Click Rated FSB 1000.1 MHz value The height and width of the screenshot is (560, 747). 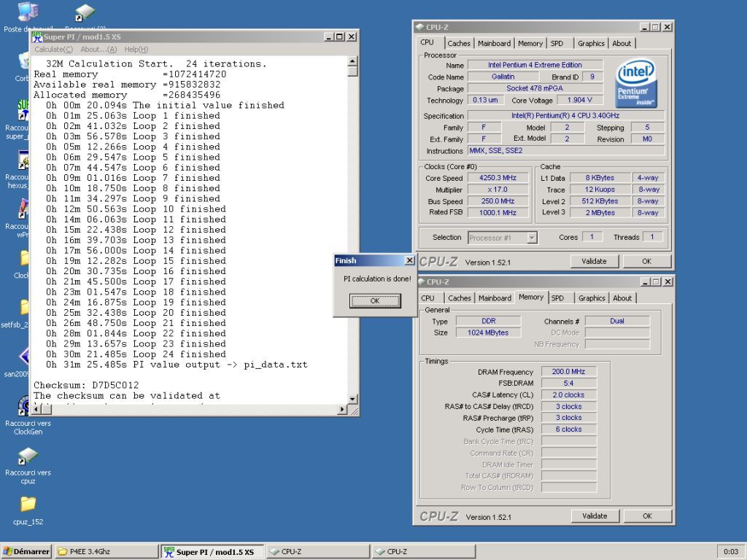tap(498, 213)
